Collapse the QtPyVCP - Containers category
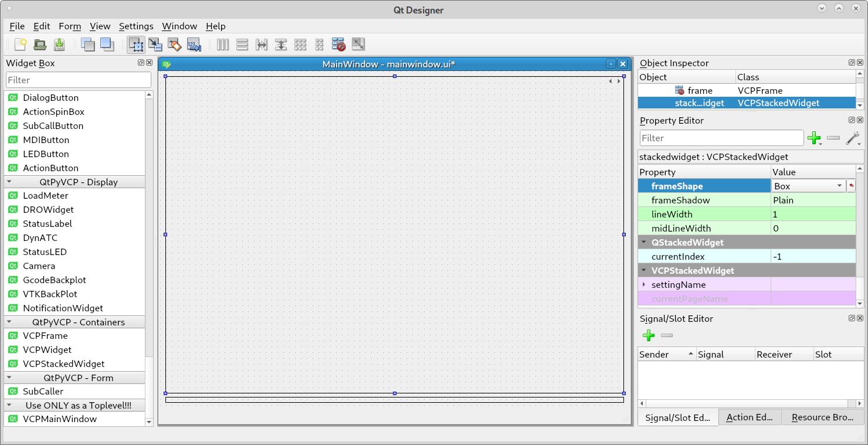Viewport: 868px width, 445px height. click(x=9, y=322)
